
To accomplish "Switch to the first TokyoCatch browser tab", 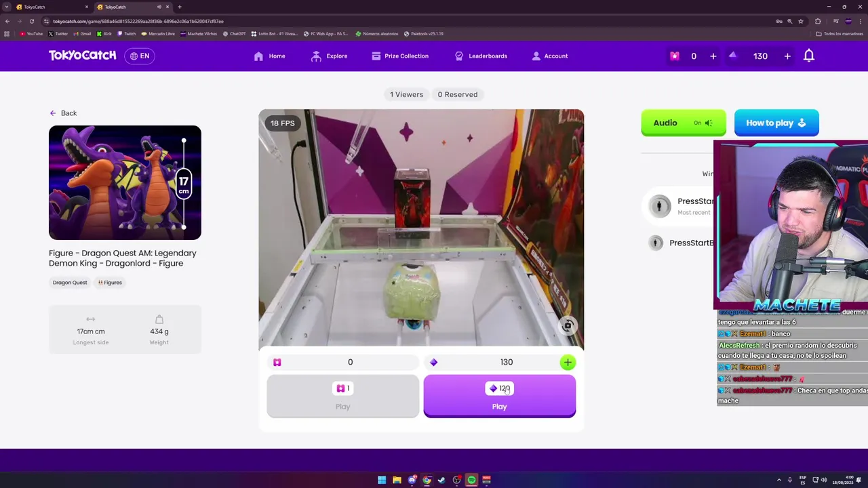I will (52, 7).
